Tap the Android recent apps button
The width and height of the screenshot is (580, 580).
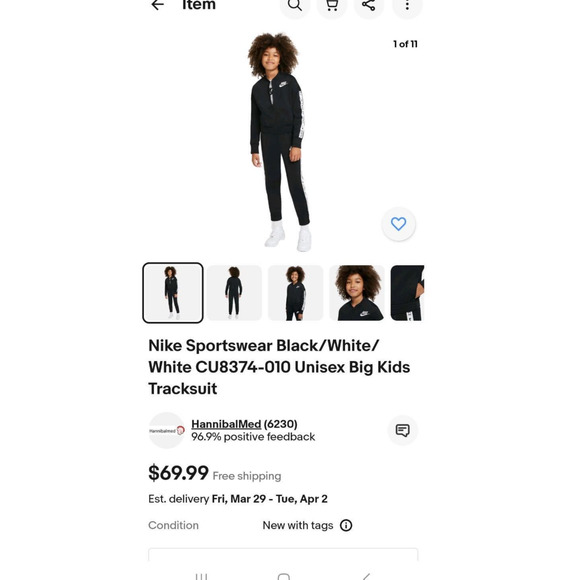[201, 577]
